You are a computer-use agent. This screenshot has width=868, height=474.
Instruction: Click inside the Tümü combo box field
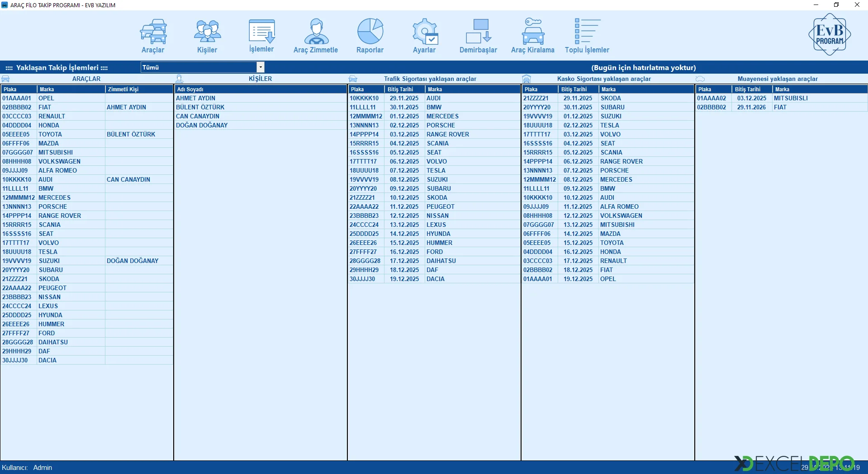198,67
